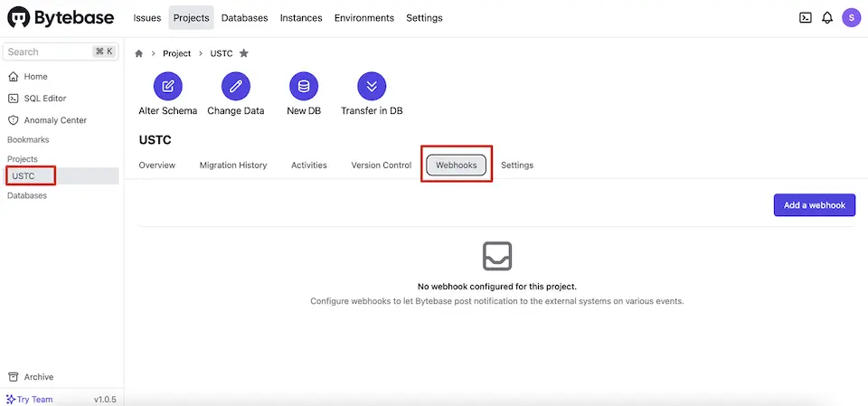Switch to the project Settings tab
This screenshot has height=406, width=868.
click(x=517, y=165)
